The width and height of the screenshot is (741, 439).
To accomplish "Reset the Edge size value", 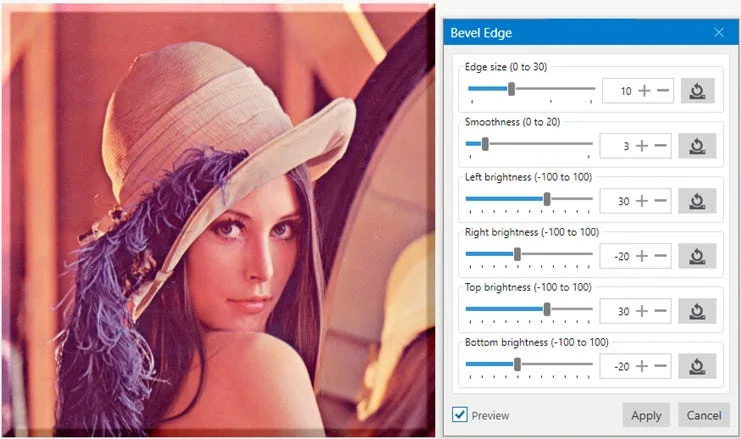I will coord(698,91).
